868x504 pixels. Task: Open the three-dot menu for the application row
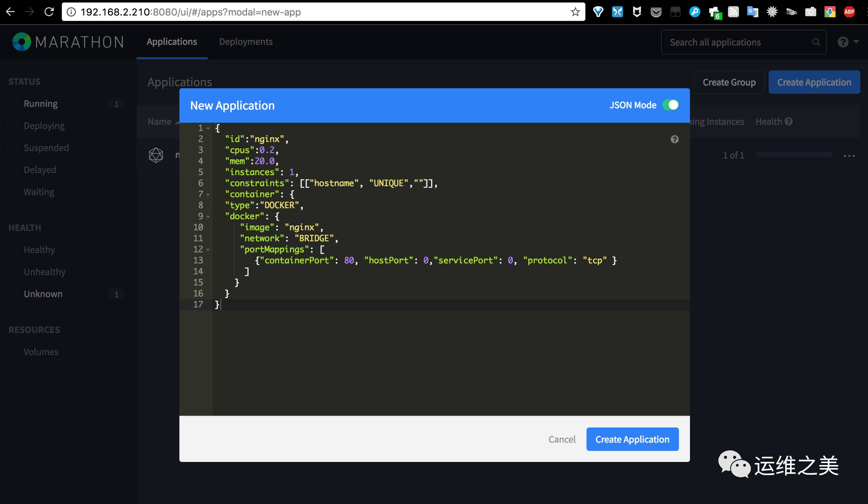[849, 156]
